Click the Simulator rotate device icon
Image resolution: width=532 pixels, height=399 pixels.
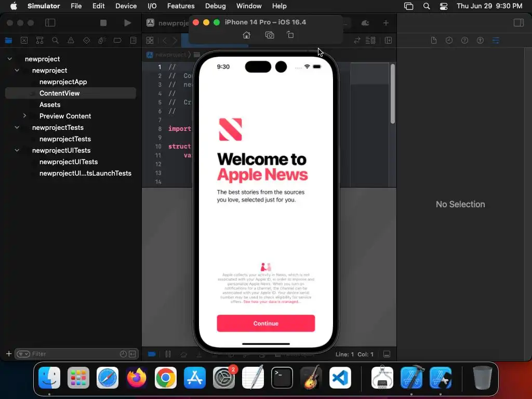click(290, 35)
